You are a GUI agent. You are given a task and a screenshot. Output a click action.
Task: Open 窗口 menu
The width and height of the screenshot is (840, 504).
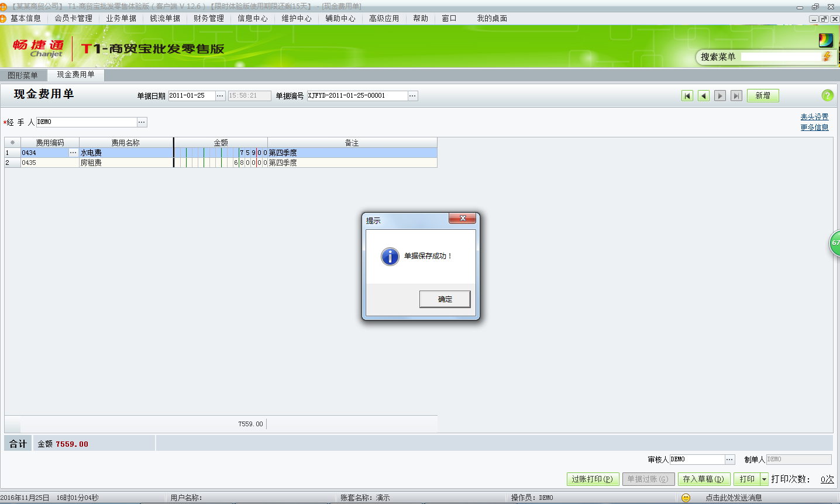pos(449,18)
